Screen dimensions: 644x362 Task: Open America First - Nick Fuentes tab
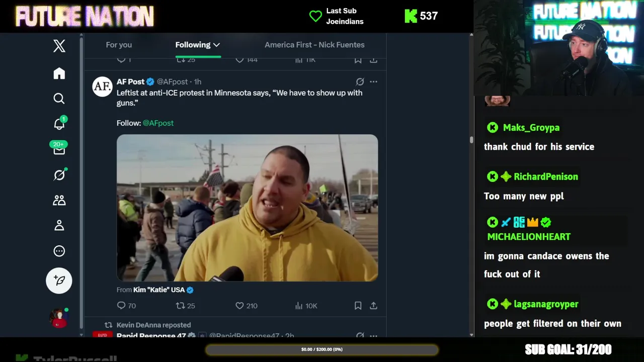click(x=314, y=45)
